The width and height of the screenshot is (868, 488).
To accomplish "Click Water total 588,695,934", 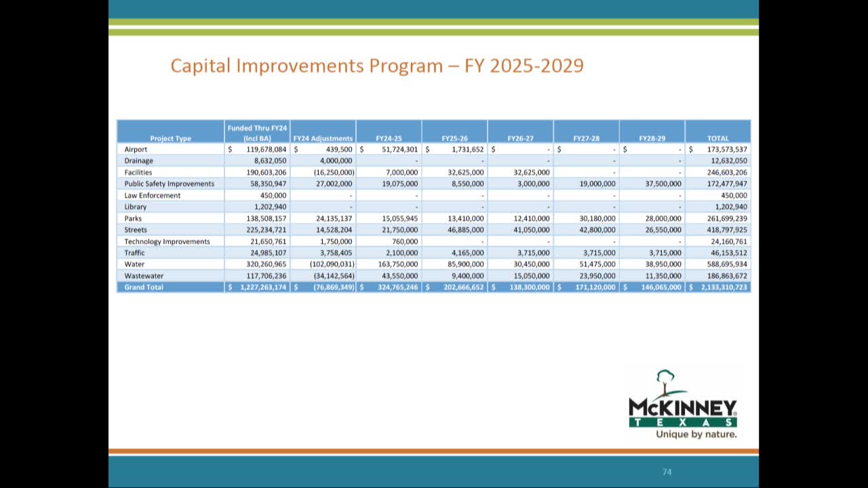I will [727, 264].
